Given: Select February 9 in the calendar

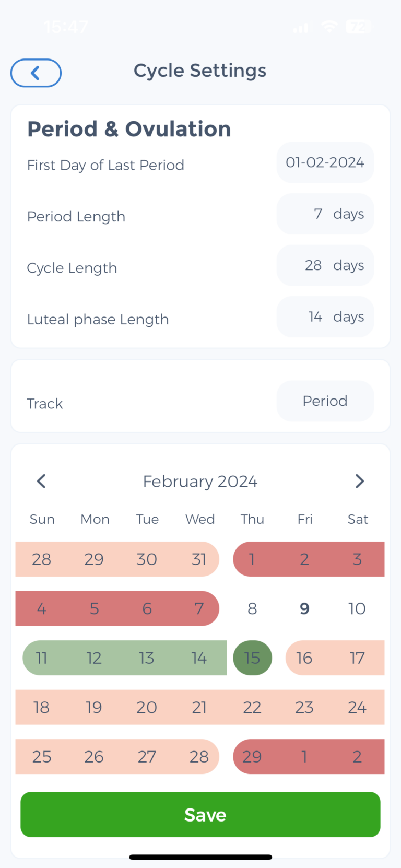Looking at the screenshot, I should (304, 608).
